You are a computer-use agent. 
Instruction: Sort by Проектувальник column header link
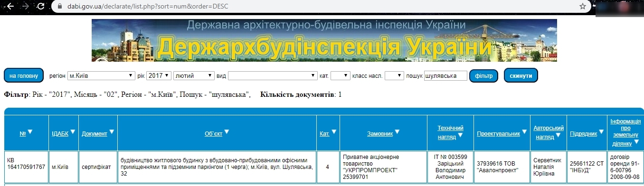499,134
